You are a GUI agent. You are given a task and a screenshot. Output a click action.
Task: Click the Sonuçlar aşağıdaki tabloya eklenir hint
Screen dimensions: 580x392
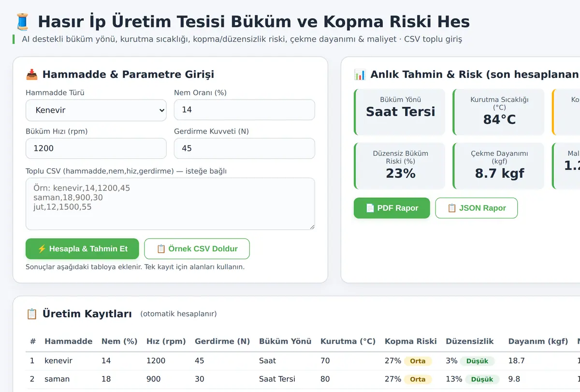(x=135, y=267)
